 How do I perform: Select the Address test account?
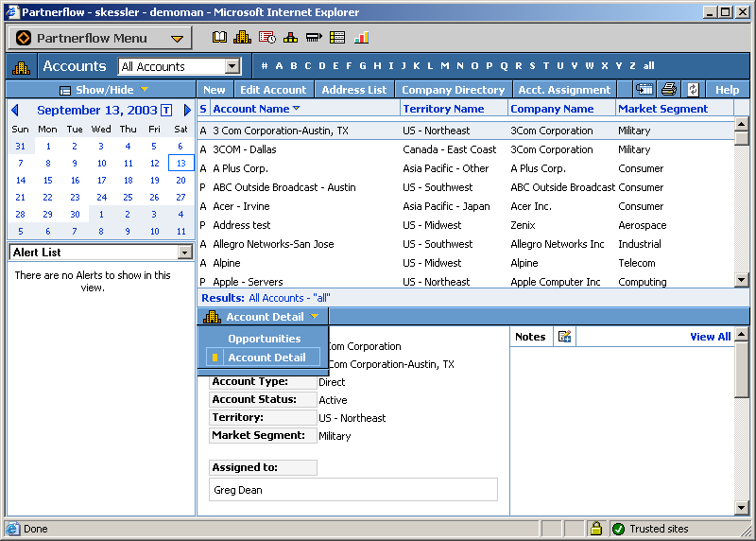click(465, 225)
